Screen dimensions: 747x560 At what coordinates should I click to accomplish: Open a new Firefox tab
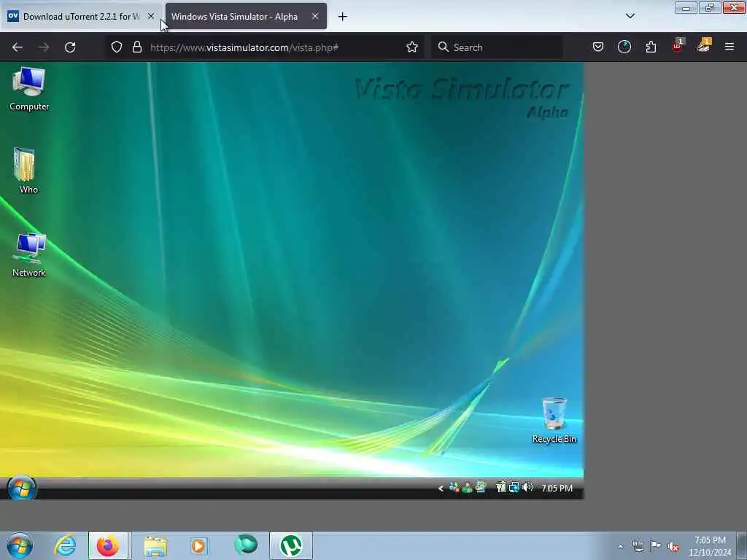pyautogui.click(x=343, y=17)
